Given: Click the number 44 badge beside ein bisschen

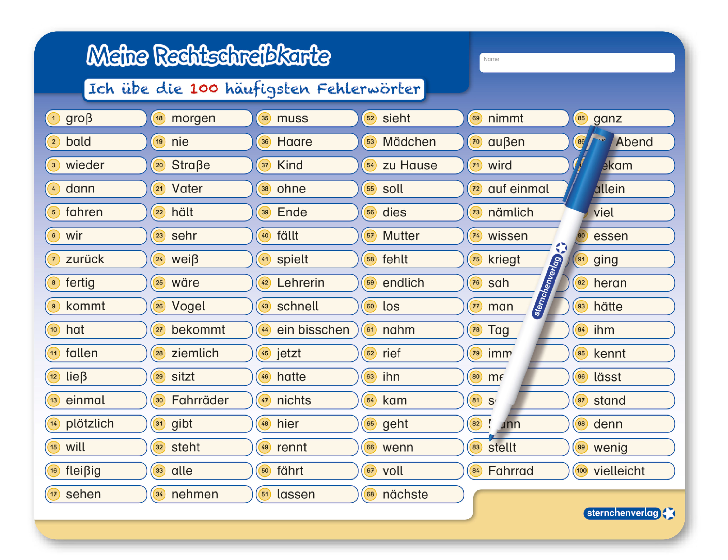Looking at the screenshot, I should [265, 330].
